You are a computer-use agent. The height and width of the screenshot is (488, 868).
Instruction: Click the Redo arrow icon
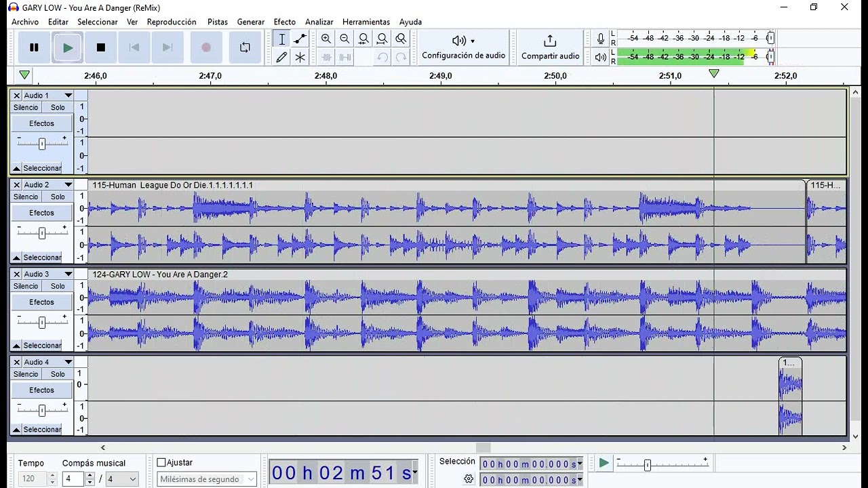[x=401, y=58]
